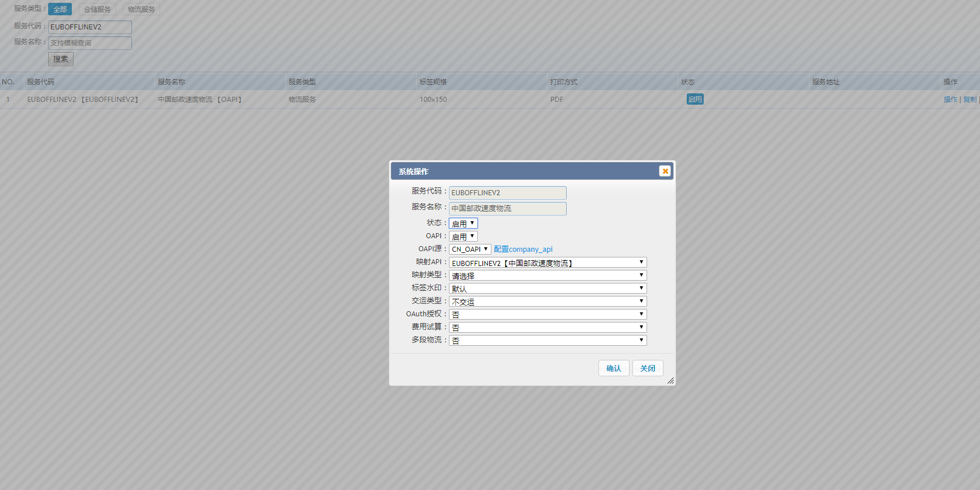Click the 服务名称 column header

pyautogui.click(x=172, y=82)
